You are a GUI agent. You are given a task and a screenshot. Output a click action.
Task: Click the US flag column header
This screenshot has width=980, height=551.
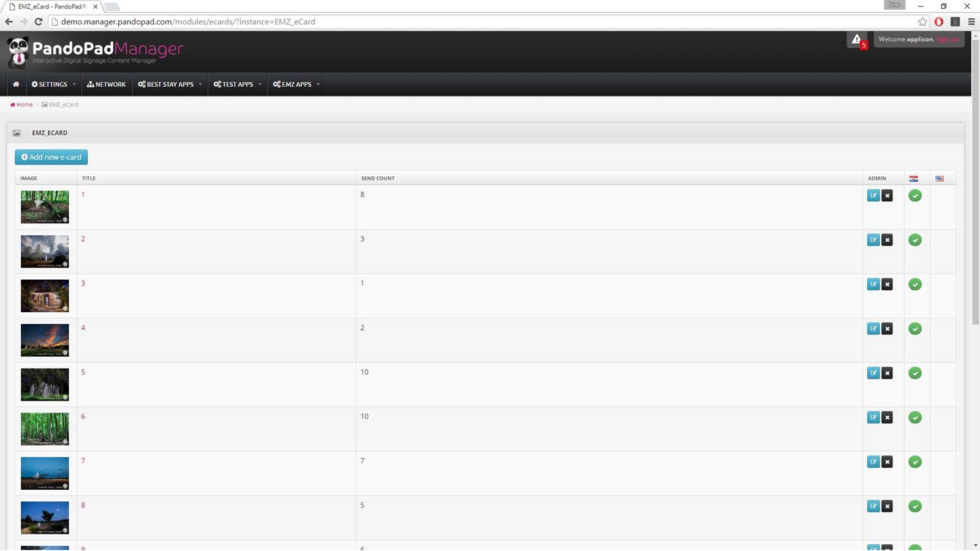coord(940,179)
